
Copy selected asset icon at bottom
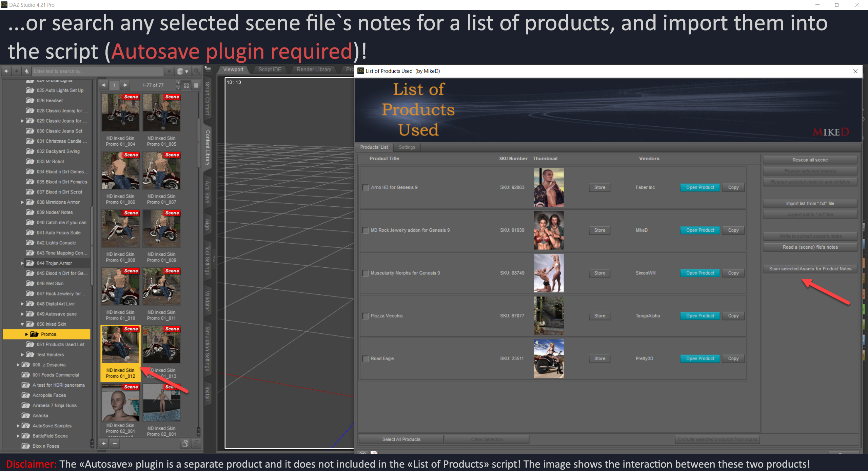[x=185, y=443]
